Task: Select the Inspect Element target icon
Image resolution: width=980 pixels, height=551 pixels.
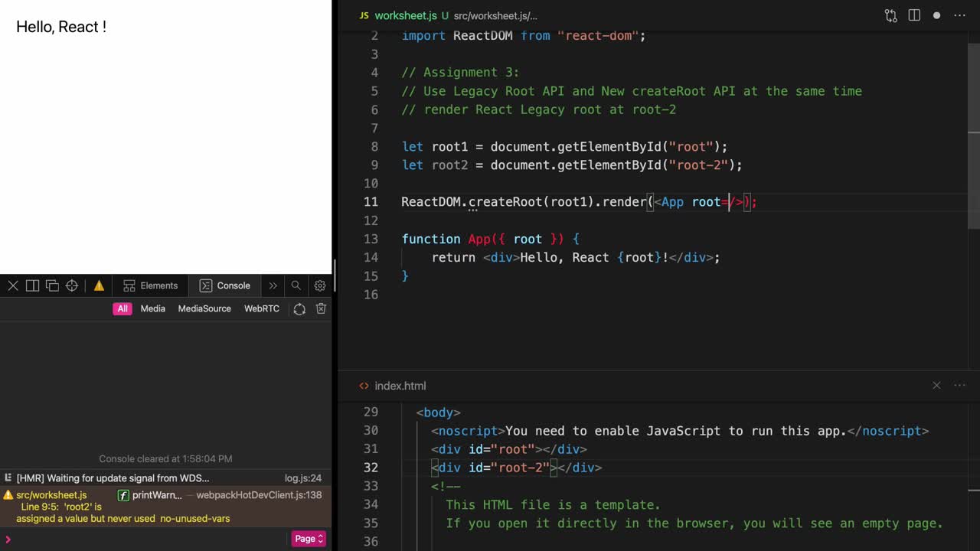Action: [72, 285]
